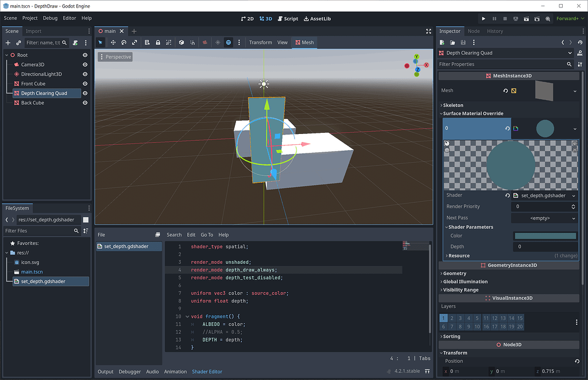Click the AssetLib workspace button
Screen dimensions: 588x380
(x=317, y=18)
